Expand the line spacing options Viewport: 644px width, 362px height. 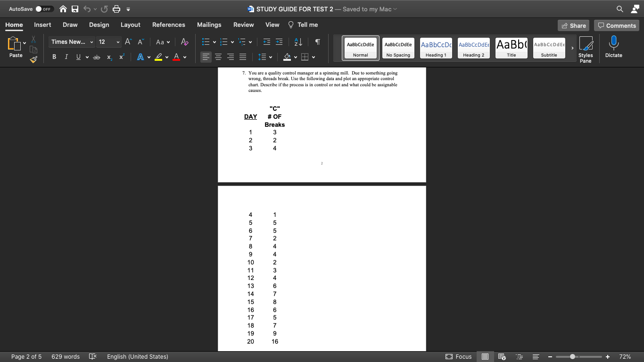270,57
